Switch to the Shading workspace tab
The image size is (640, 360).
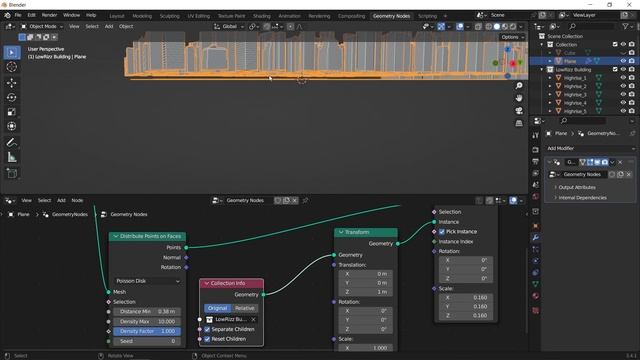tap(262, 16)
